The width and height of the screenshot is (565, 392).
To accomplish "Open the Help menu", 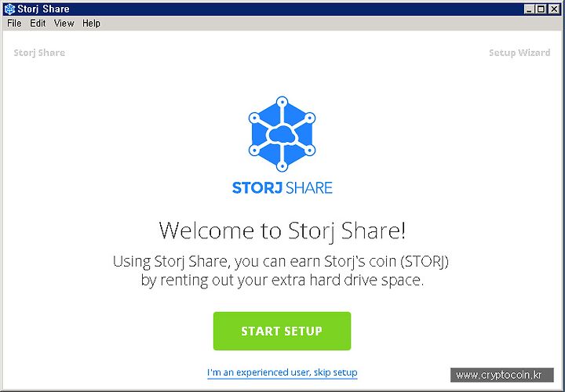I will tap(91, 24).
